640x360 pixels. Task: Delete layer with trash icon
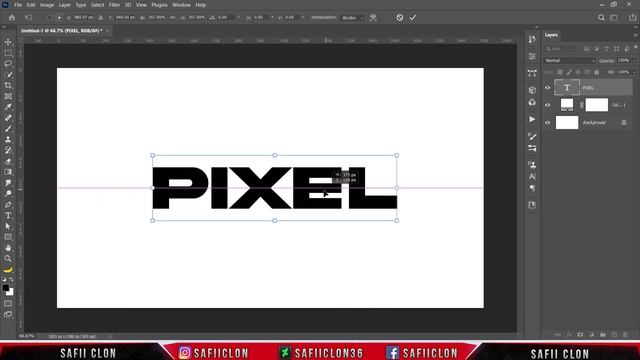click(x=625, y=335)
